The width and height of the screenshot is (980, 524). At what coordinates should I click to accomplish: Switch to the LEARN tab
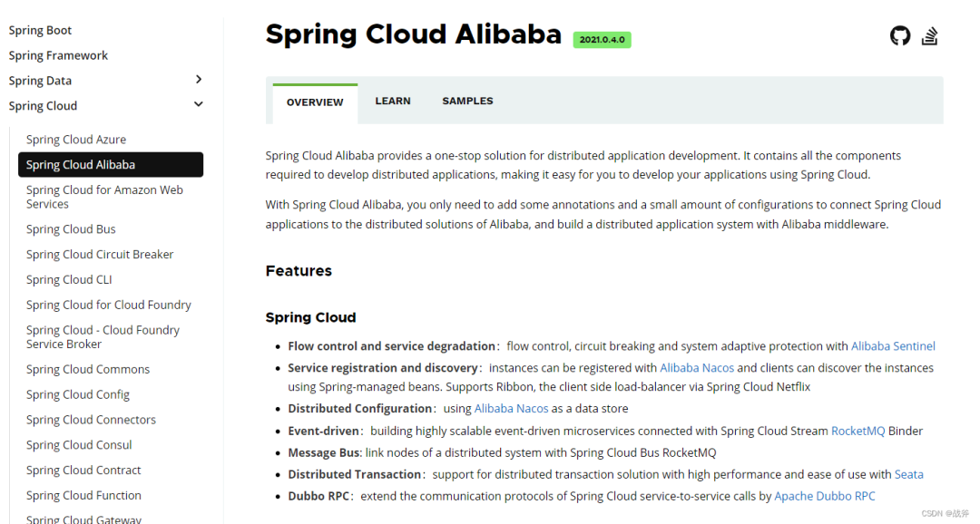[x=393, y=102]
